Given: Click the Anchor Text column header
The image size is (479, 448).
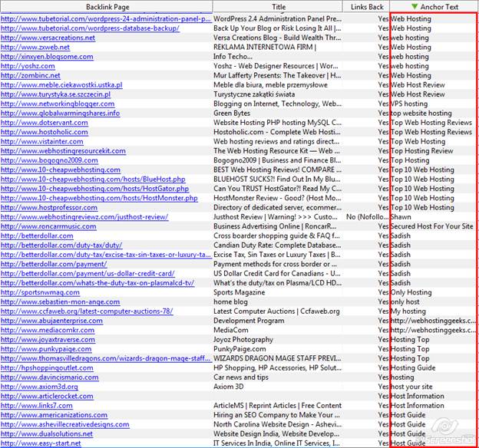Looking at the screenshot, I should 434,7.
